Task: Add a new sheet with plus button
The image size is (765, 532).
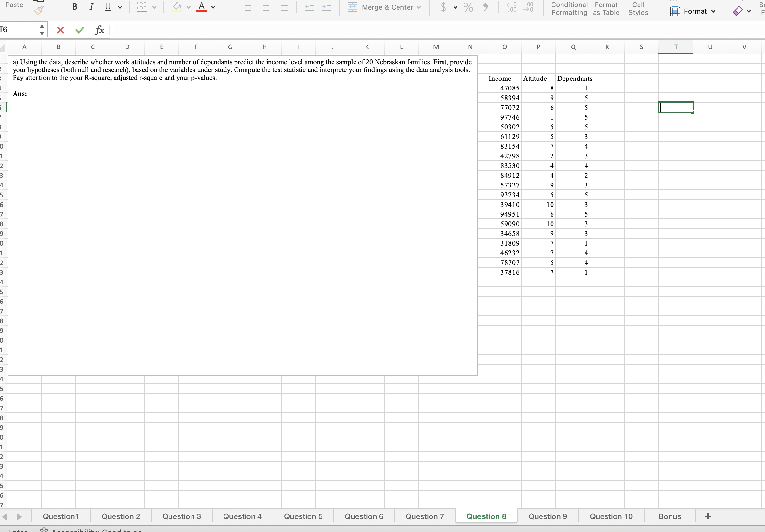Action: tap(708, 516)
